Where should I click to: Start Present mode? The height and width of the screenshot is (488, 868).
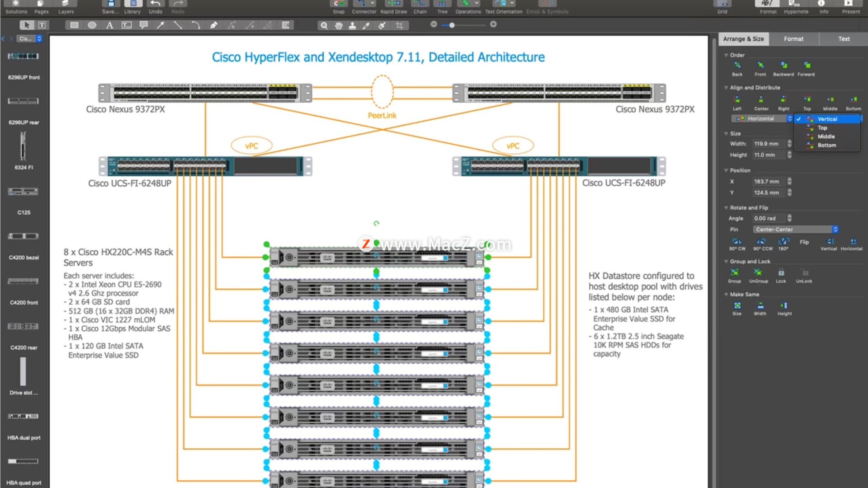point(851,7)
